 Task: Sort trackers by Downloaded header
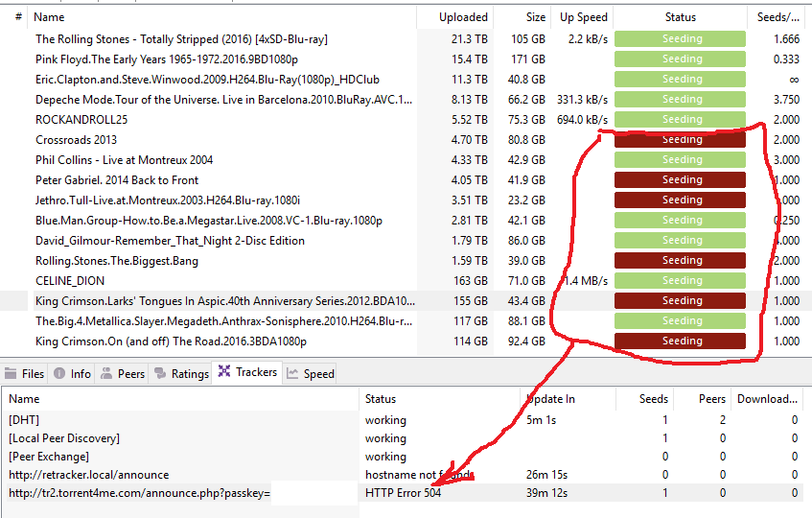tap(767, 399)
